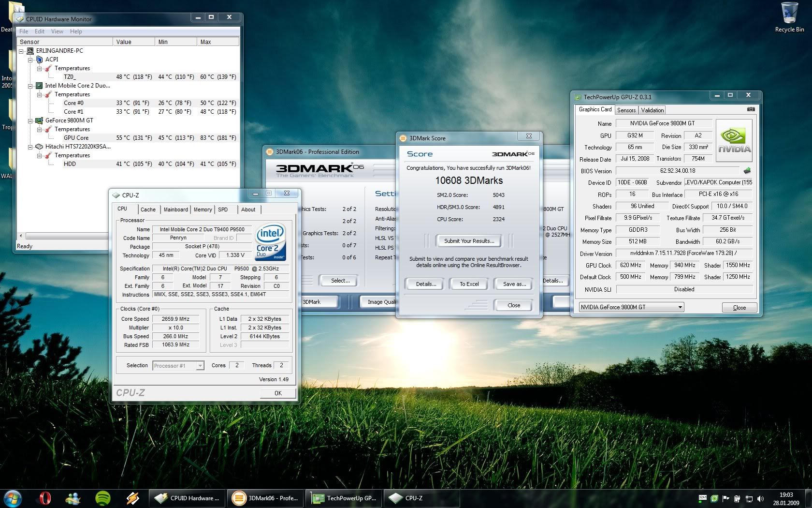Switch to Memory tab in CPU-Z
The image size is (812, 508).
203,209
